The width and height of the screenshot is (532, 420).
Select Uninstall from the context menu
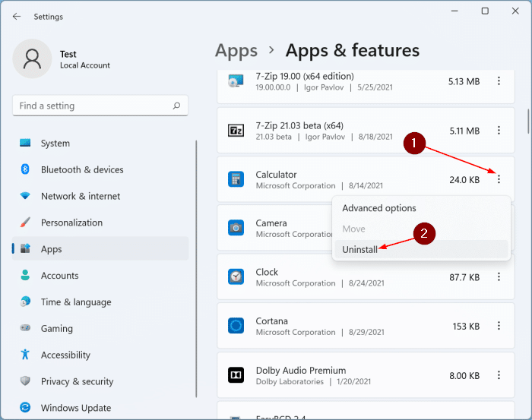pyautogui.click(x=359, y=249)
